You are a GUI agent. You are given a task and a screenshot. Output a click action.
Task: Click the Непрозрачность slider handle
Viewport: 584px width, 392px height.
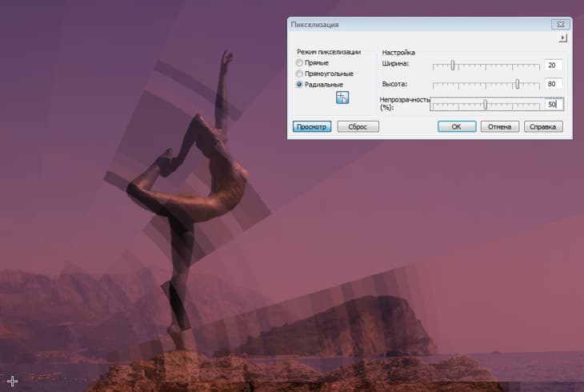click(x=485, y=104)
